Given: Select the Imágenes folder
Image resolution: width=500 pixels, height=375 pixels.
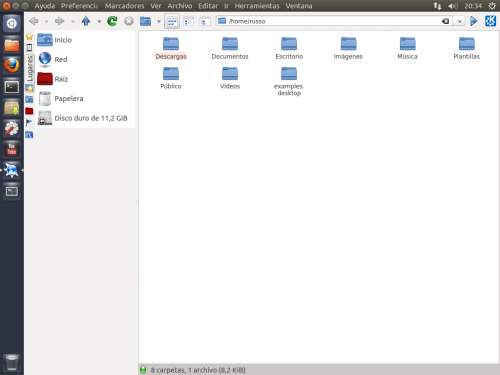Looking at the screenshot, I should (x=348, y=48).
